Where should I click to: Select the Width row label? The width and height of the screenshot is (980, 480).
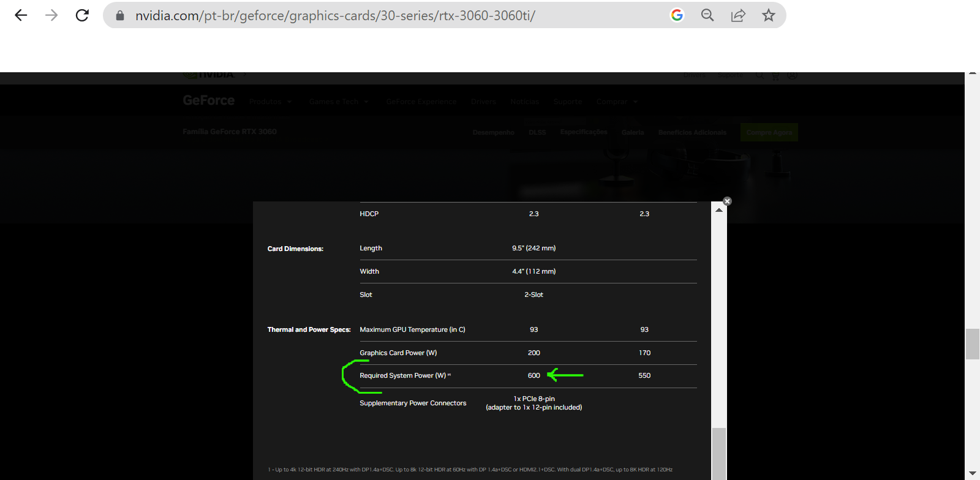click(x=369, y=271)
